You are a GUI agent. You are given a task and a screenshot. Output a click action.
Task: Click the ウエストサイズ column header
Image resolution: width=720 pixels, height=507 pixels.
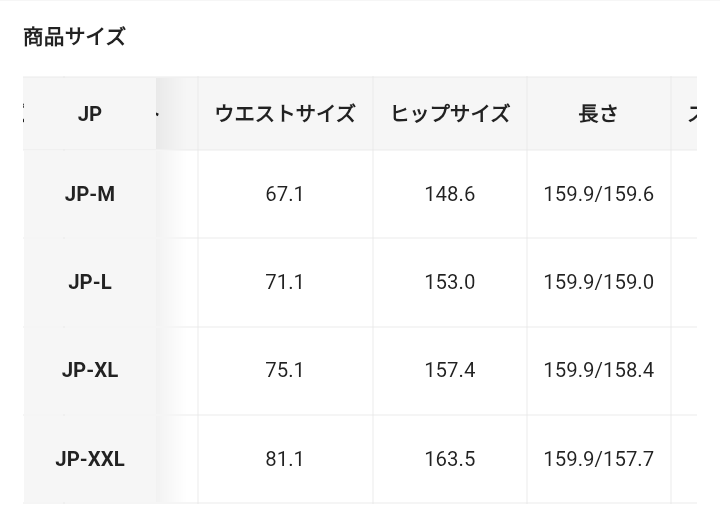tap(285, 113)
